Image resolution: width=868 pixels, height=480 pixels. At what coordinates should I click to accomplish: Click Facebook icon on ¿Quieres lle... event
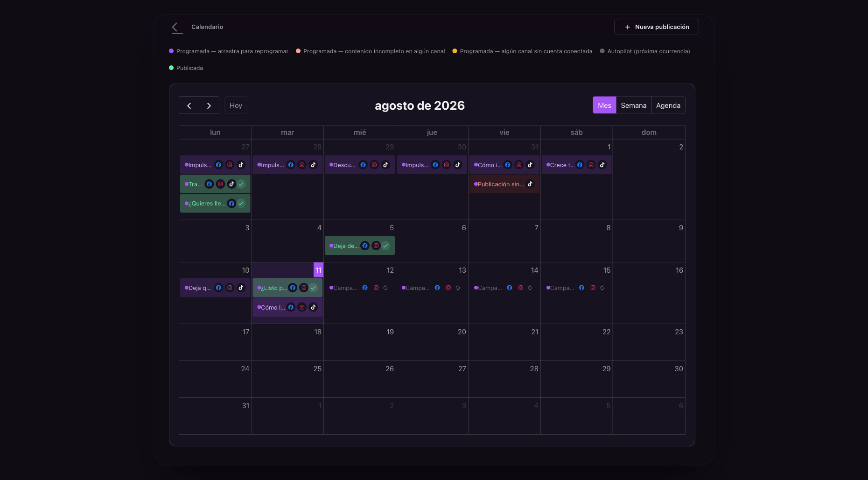pyautogui.click(x=231, y=203)
